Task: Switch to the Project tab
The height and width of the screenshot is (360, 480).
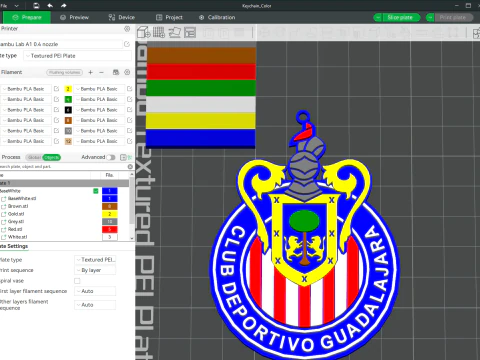Action: (x=169, y=17)
